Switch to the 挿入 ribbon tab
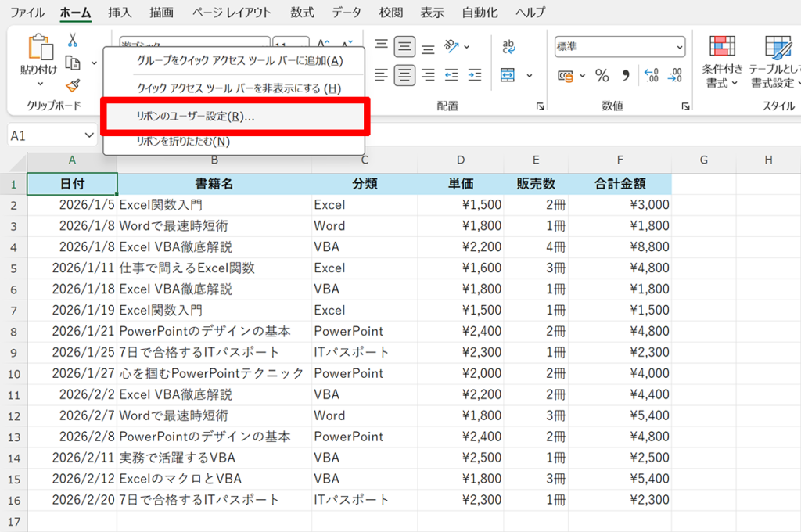This screenshot has width=801, height=532. (120, 13)
